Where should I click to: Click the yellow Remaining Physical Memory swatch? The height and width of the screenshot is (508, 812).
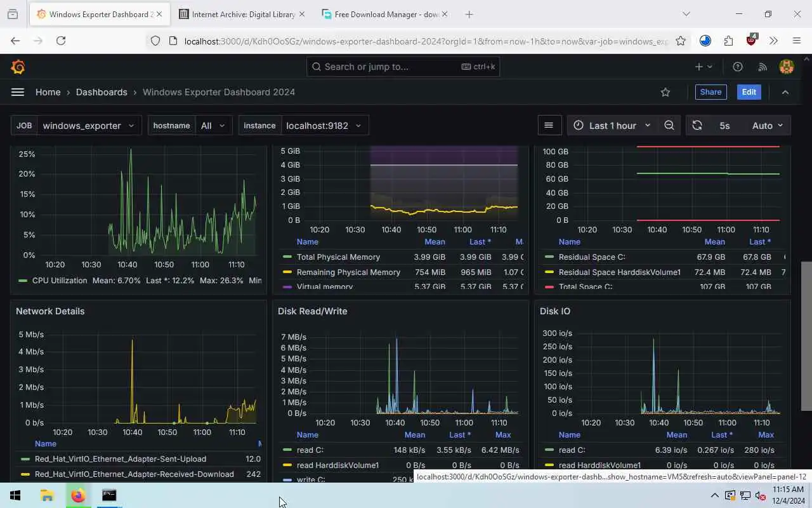tap(287, 272)
